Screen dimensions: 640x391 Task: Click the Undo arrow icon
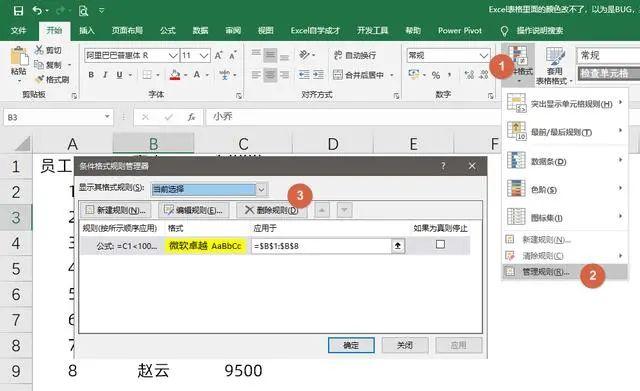37,10
